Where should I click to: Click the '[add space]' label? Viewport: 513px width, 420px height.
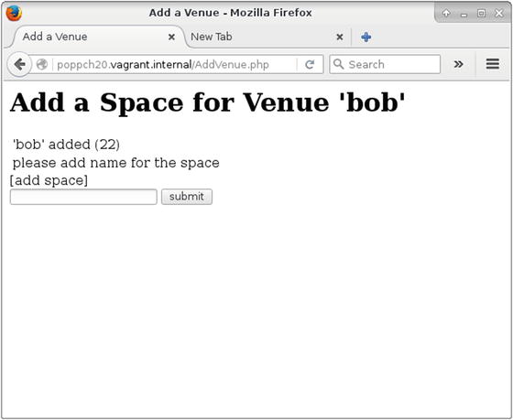(49, 180)
